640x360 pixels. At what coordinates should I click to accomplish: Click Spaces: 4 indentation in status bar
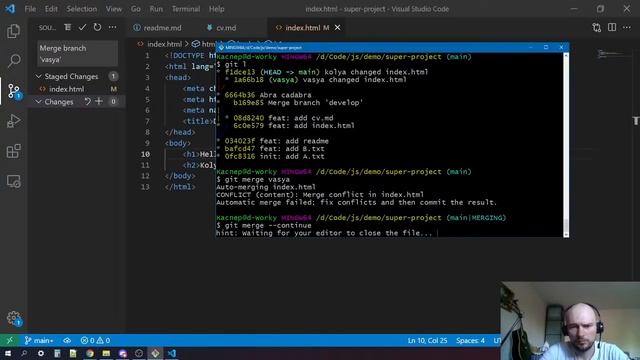(x=470, y=340)
